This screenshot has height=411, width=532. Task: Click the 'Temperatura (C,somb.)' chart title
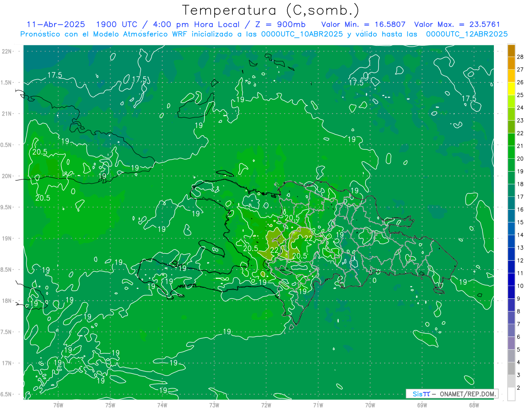pyautogui.click(x=270, y=10)
